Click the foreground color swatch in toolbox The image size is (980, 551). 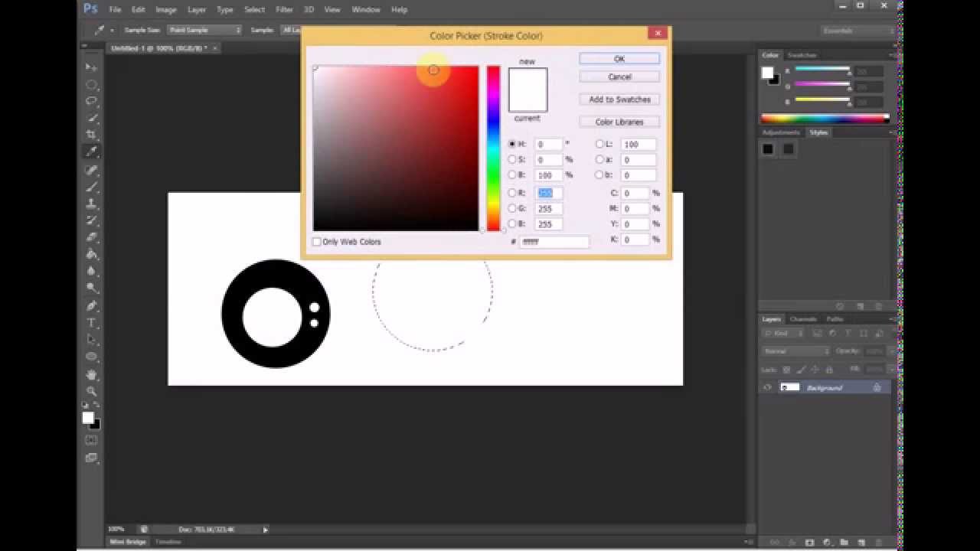point(88,418)
